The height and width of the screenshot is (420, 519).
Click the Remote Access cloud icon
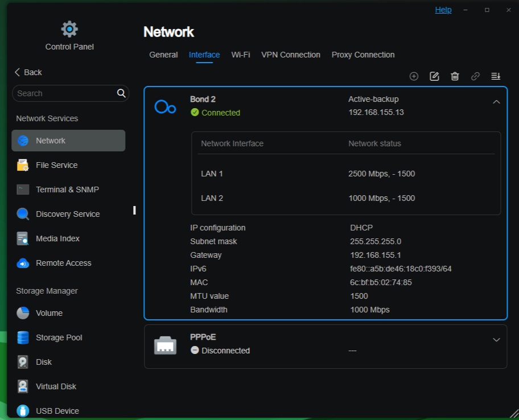pos(23,263)
